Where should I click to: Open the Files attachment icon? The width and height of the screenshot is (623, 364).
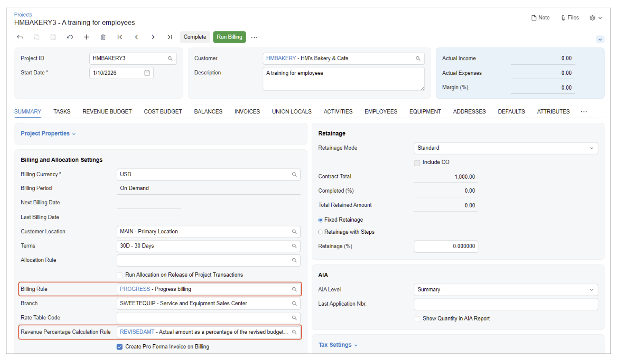tap(570, 18)
